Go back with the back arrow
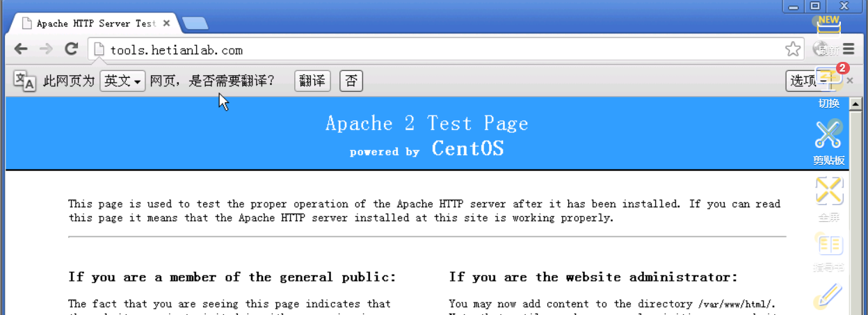The height and width of the screenshot is (315, 868). pyautogui.click(x=21, y=49)
